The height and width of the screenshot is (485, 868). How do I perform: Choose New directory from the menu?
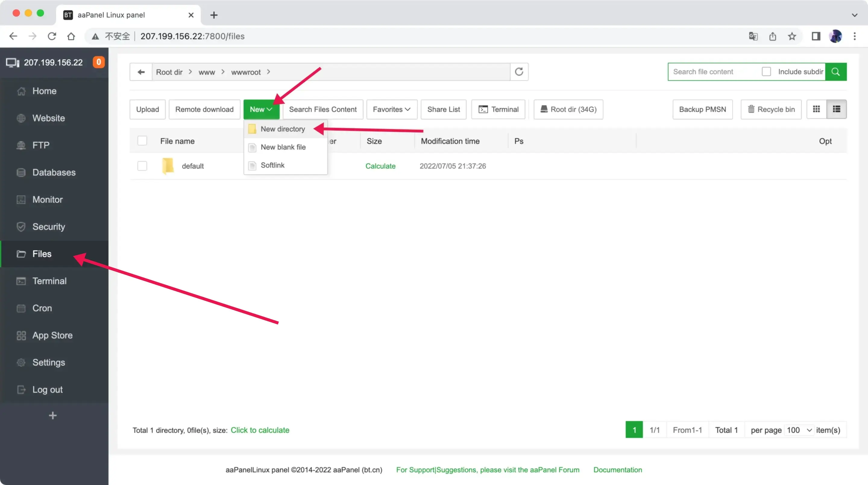click(285, 129)
